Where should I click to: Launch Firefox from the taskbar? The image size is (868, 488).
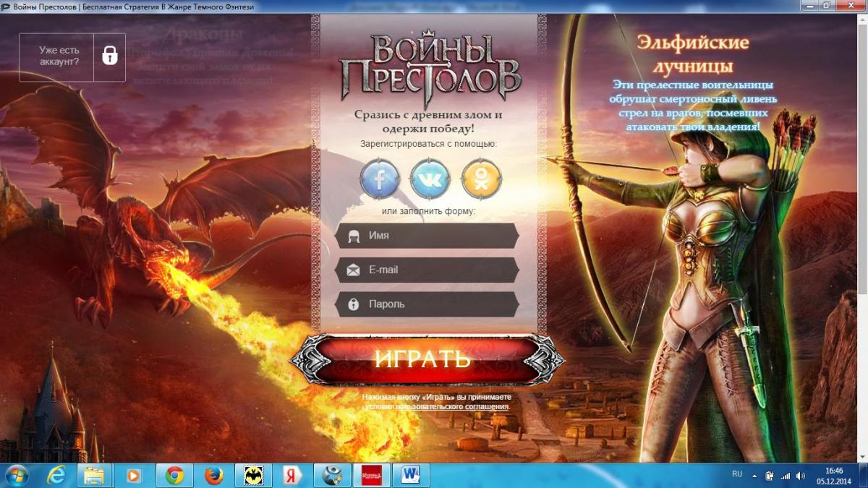pyautogui.click(x=213, y=475)
